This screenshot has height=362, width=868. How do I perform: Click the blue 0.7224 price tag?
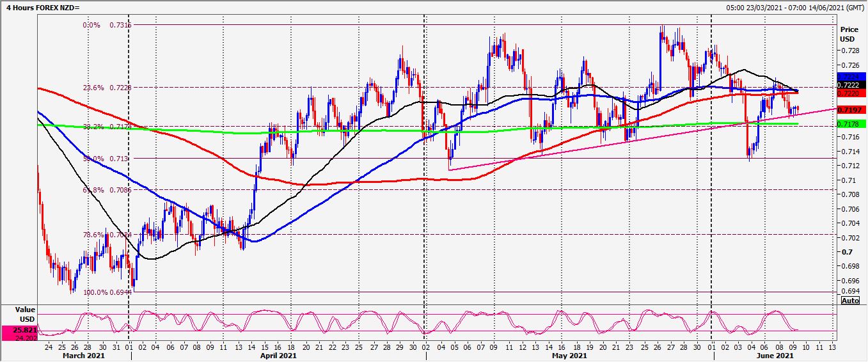click(x=850, y=77)
